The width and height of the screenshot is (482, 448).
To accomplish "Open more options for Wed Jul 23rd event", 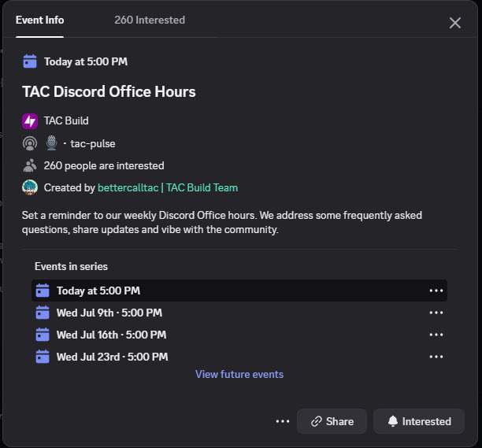I will click(x=436, y=357).
